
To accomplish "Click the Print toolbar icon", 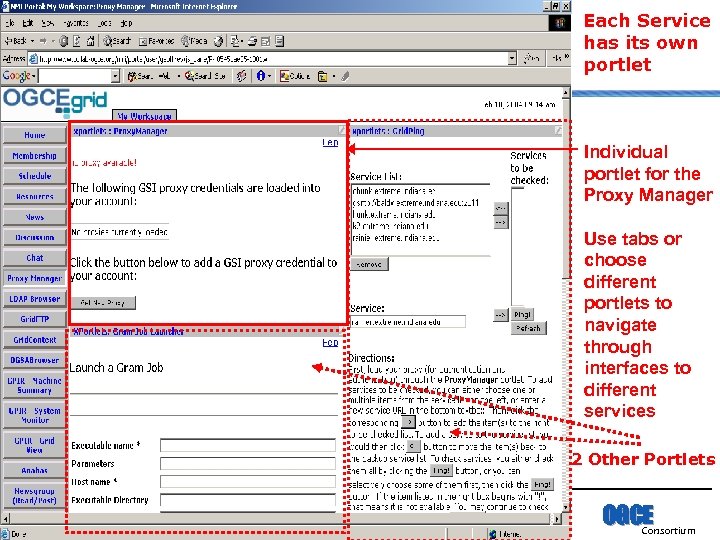I will 252,41.
